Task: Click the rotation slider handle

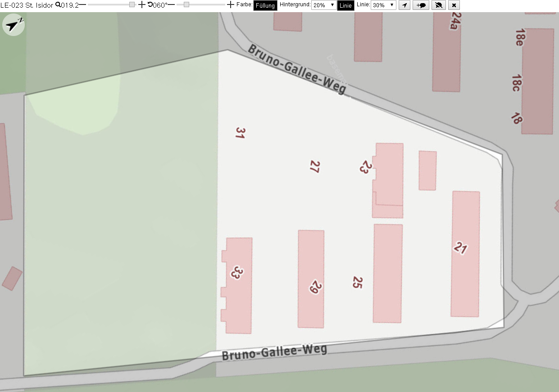Action: coord(186,5)
